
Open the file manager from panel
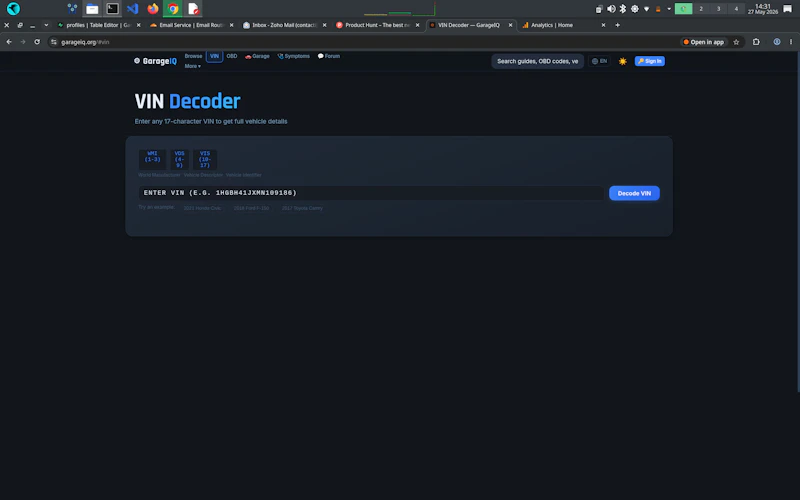[x=92, y=9]
